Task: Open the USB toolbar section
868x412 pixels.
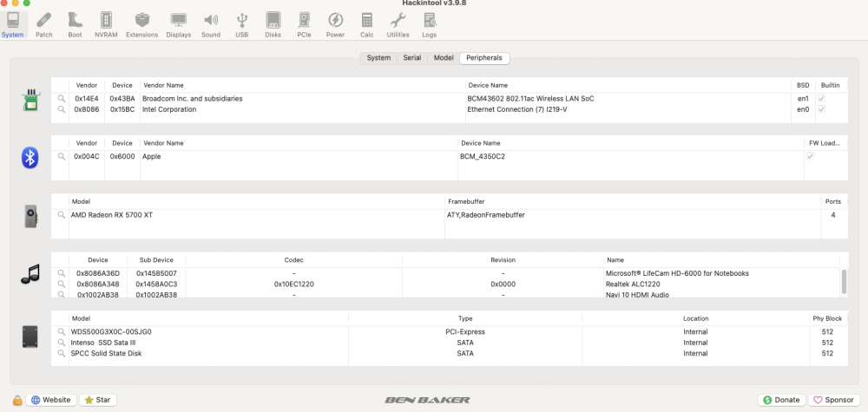Action: coord(242,25)
